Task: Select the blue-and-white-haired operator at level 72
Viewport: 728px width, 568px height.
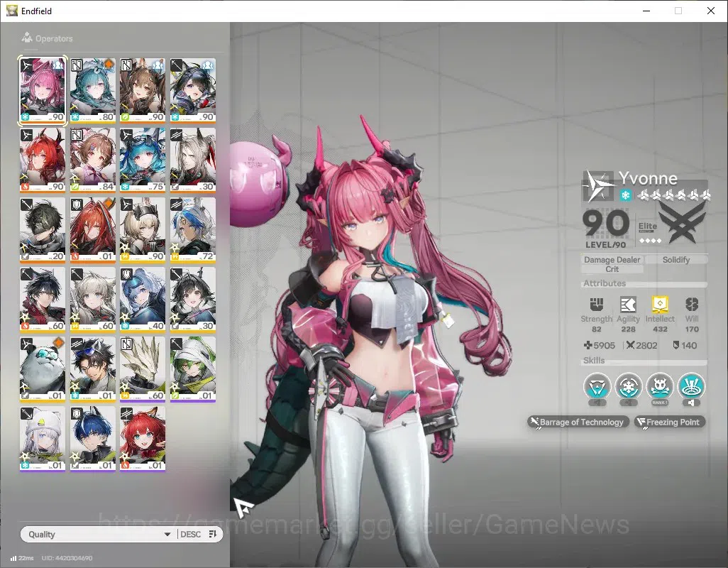Action: [193, 230]
